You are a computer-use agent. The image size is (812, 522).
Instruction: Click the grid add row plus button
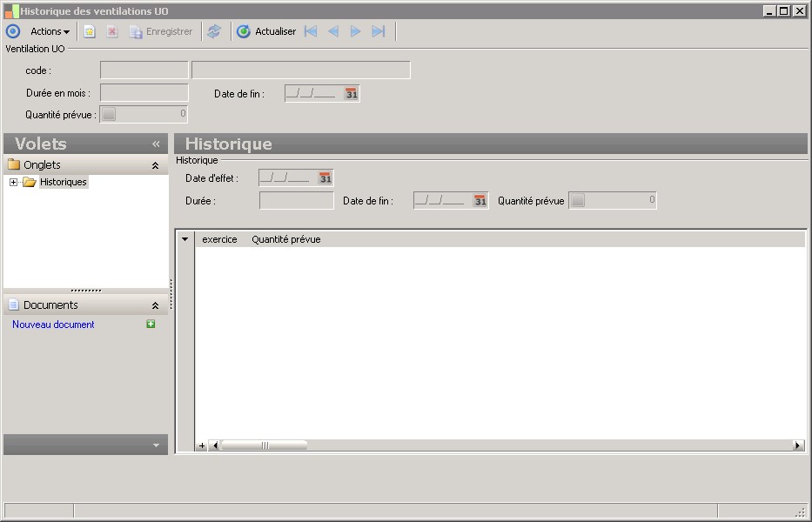(x=202, y=445)
